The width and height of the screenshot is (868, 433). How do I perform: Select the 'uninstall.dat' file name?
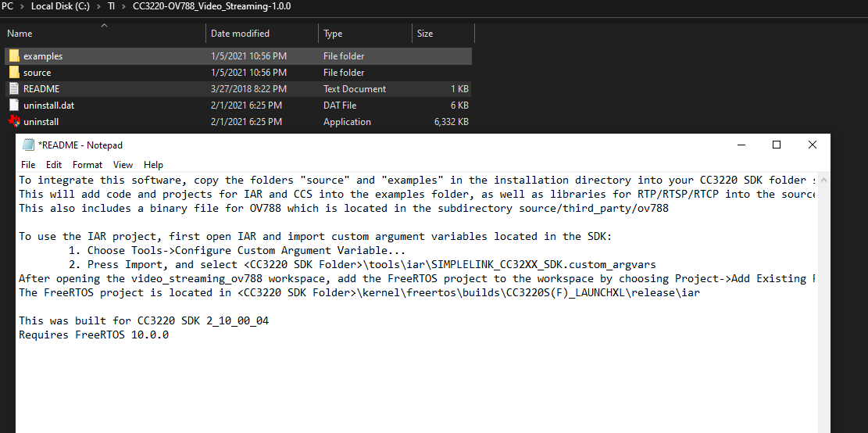coord(48,106)
